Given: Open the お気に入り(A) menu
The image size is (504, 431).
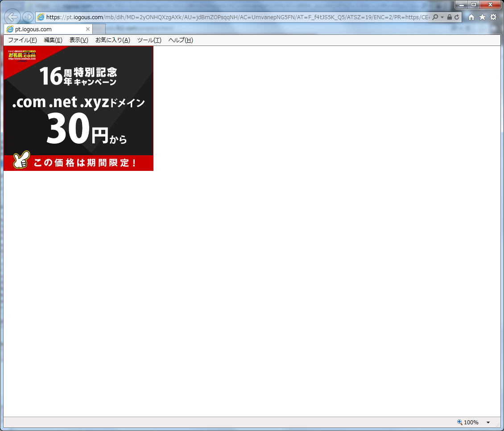Looking at the screenshot, I should click(113, 40).
